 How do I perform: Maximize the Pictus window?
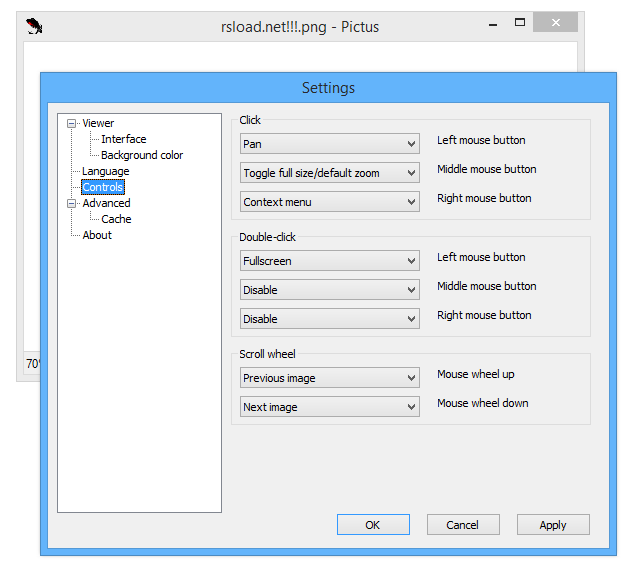[520, 22]
